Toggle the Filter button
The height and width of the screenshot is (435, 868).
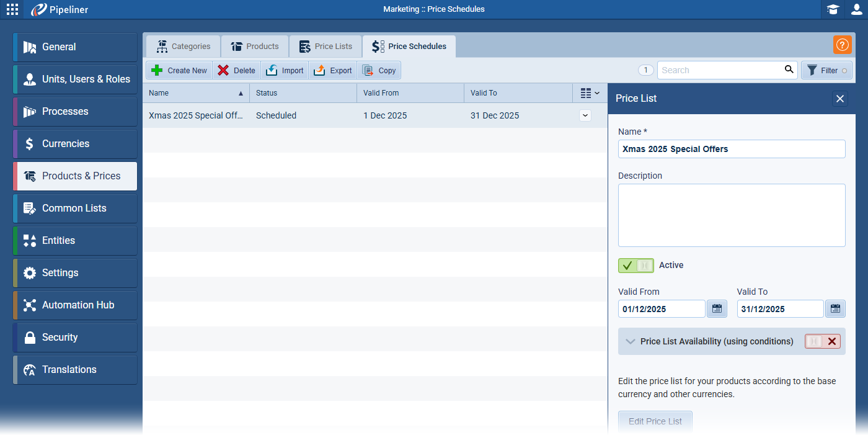coord(826,70)
